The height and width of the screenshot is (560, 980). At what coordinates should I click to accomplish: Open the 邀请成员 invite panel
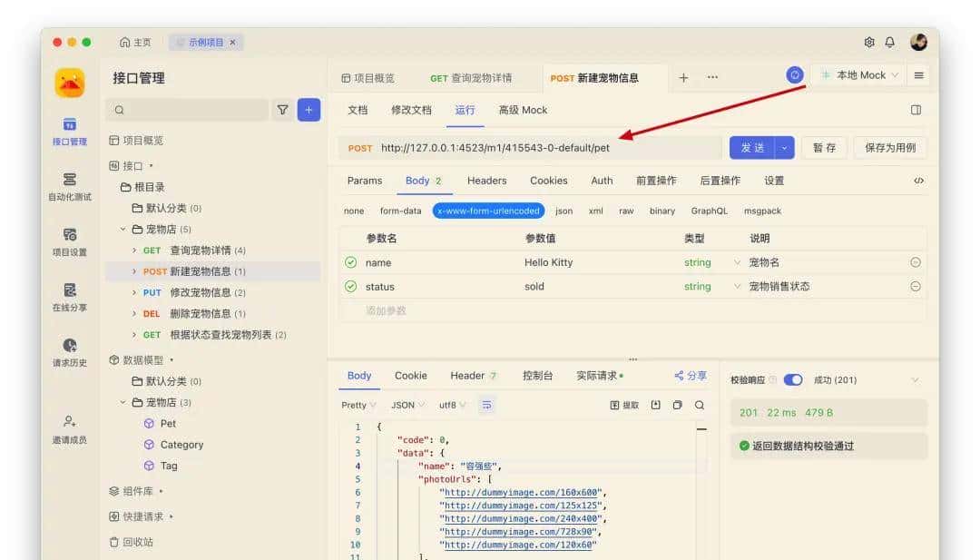(x=71, y=427)
